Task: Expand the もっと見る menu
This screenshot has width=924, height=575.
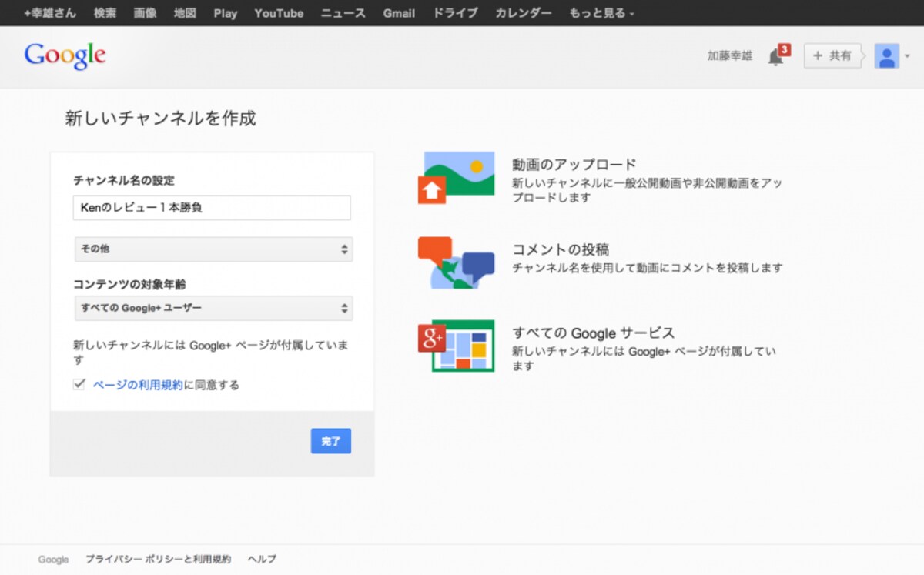Action: coord(601,13)
